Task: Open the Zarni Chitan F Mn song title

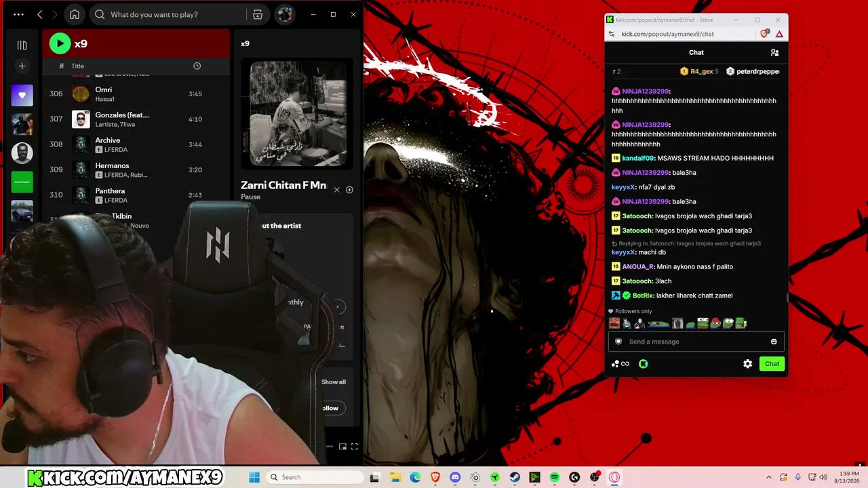Action: pyautogui.click(x=283, y=185)
